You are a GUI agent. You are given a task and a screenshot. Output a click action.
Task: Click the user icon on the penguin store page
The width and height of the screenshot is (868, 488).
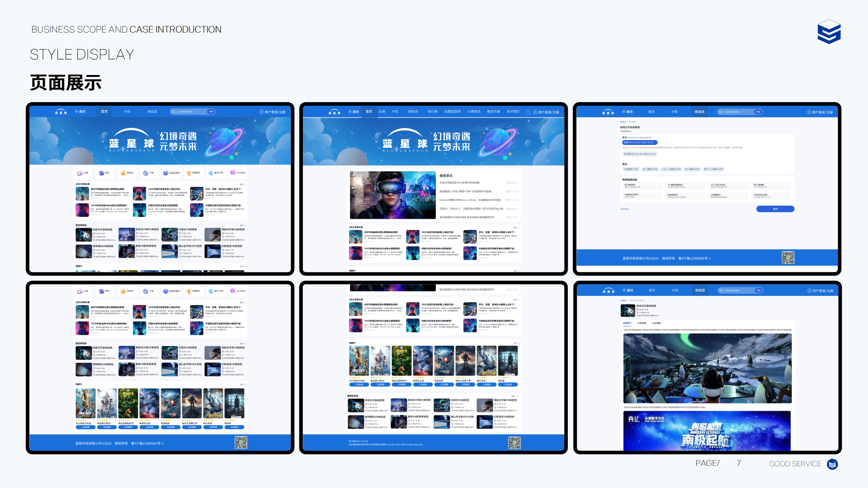pyautogui.click(x=809, y=291)
